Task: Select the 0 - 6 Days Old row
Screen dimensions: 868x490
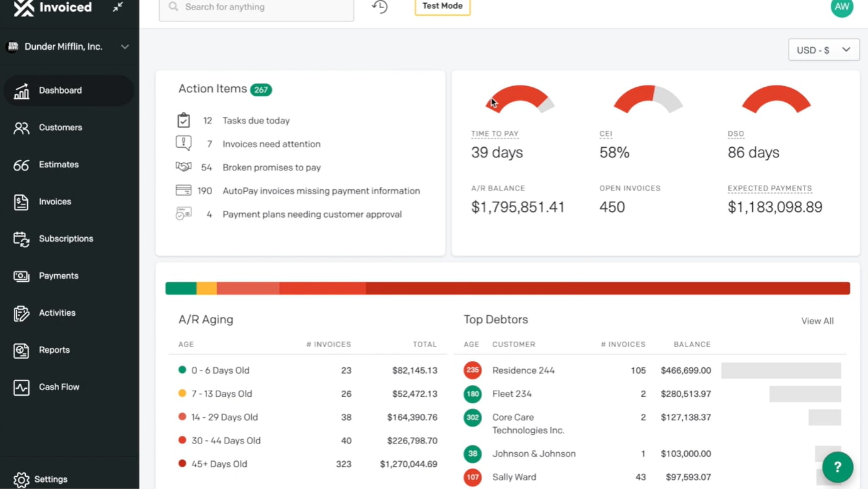Action: point(308,370)
